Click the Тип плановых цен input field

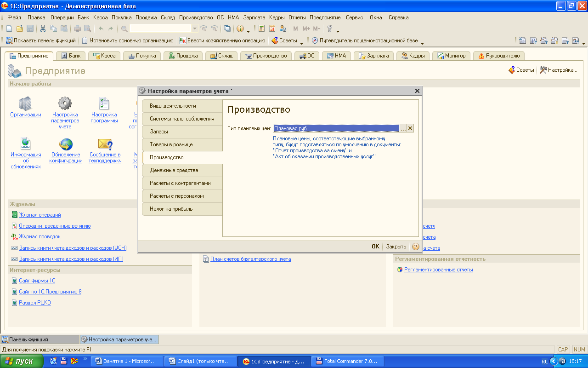336,128
